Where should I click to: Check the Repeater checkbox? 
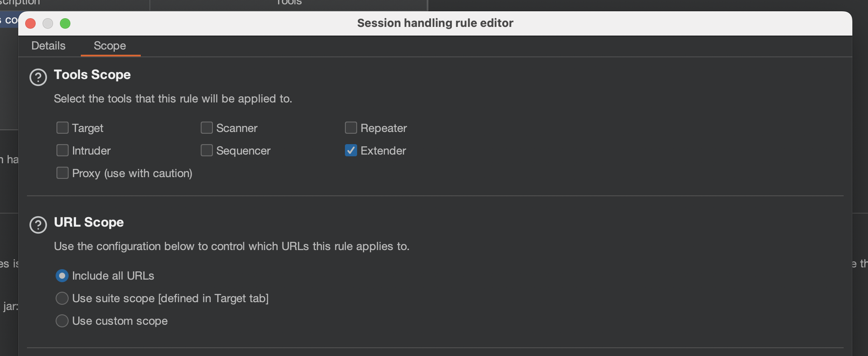click(x=351, y=128)
